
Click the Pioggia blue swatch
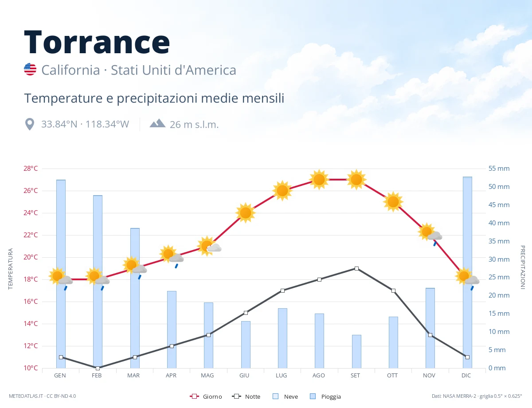click(313, 396)
